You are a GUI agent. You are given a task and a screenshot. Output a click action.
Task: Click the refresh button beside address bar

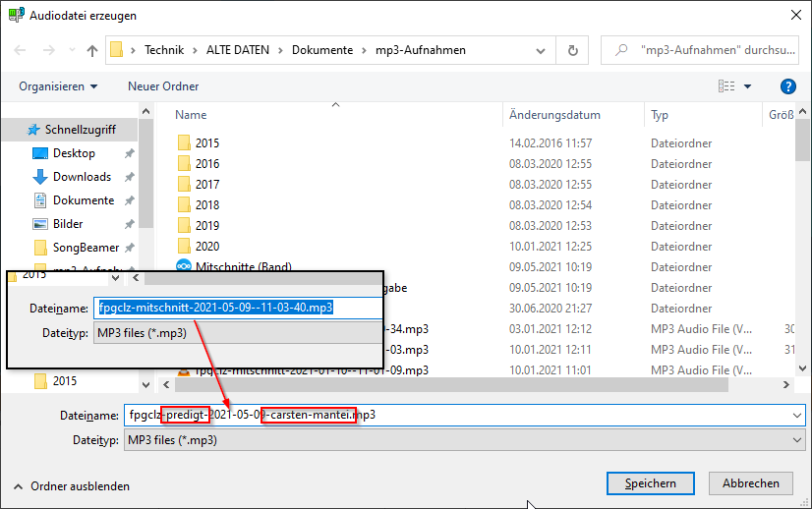(572, 50)
